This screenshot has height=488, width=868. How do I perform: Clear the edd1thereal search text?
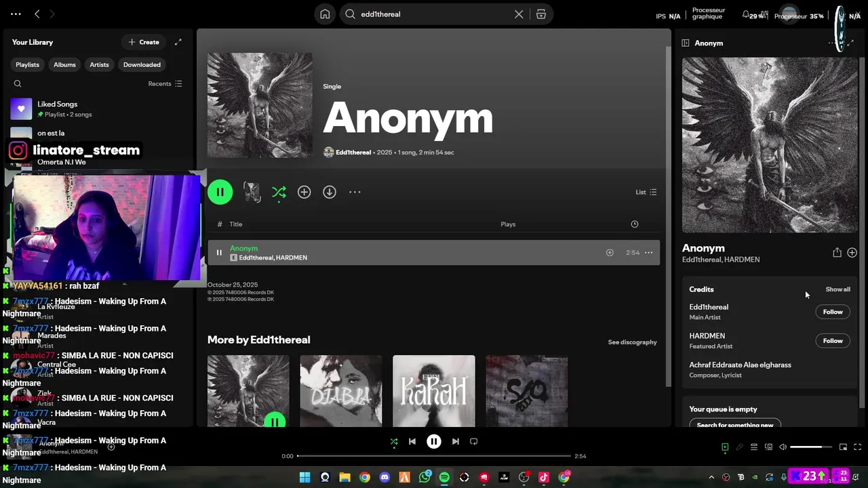click(519, 14)
